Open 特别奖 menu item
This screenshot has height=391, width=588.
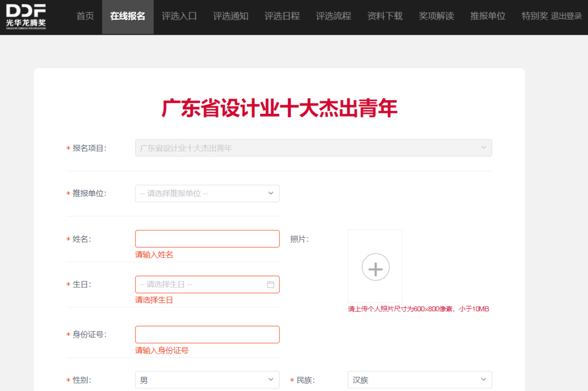coord(535,16)
